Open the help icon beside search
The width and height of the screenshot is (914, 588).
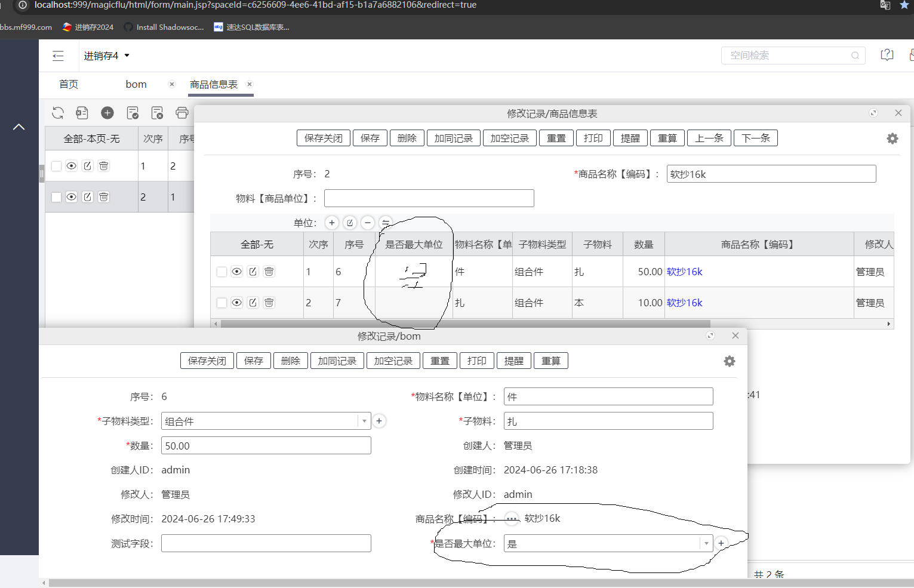tap(887, 55)
